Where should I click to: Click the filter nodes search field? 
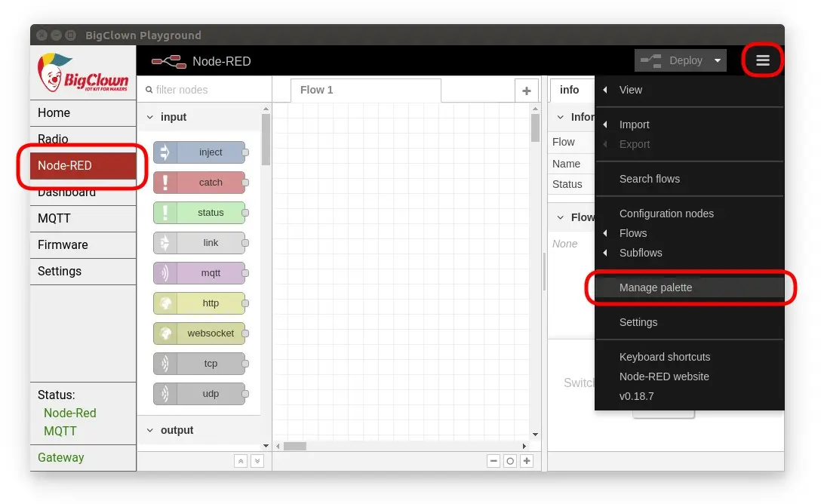(204, 90)
